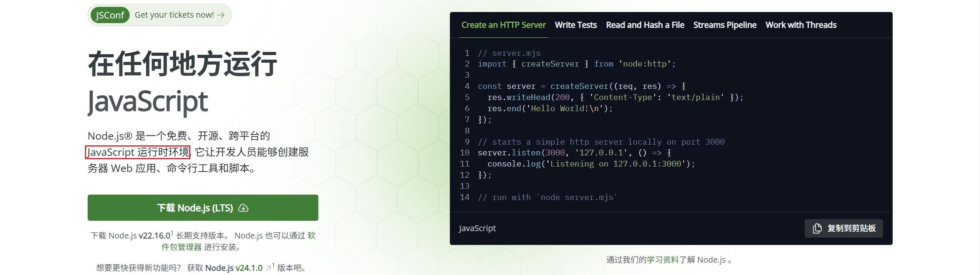Click the clipboard copy icon

[817, 228]
